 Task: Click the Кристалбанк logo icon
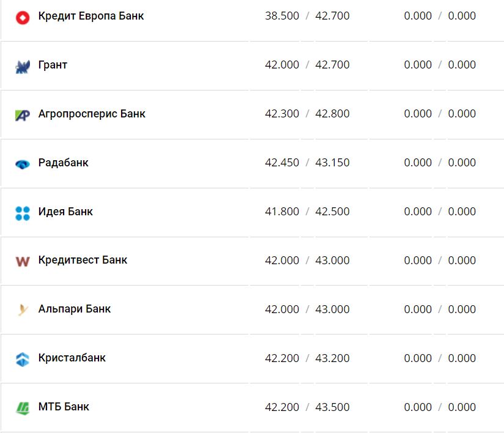point(23,359)
